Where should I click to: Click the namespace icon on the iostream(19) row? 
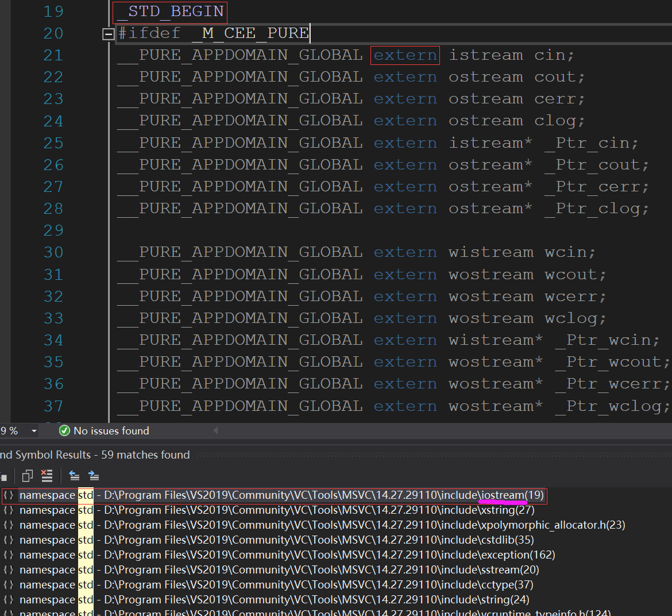[9, 495]
